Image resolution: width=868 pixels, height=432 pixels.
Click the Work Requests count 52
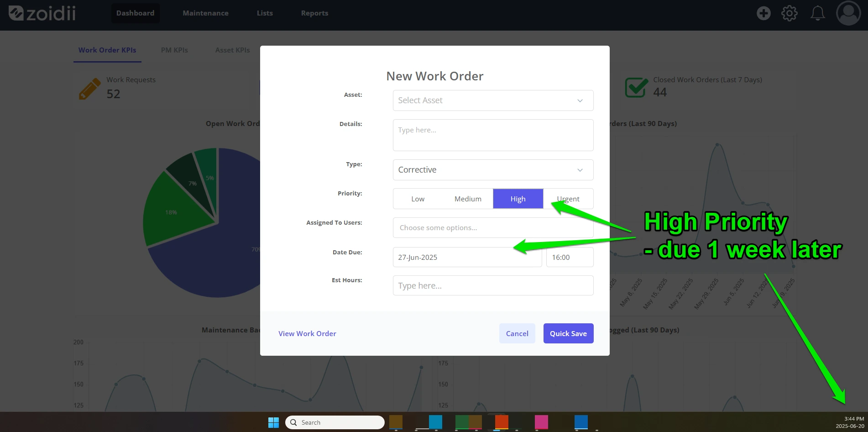click(x=113, y=94)
